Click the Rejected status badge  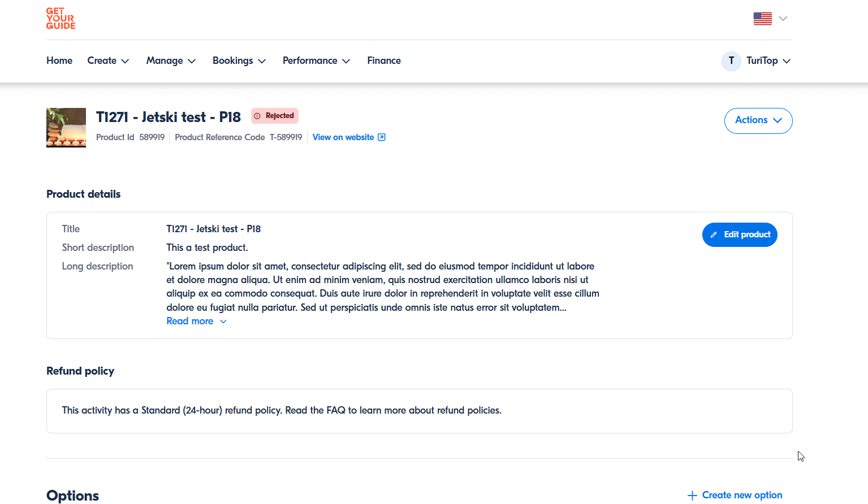(x=275, y=116)
